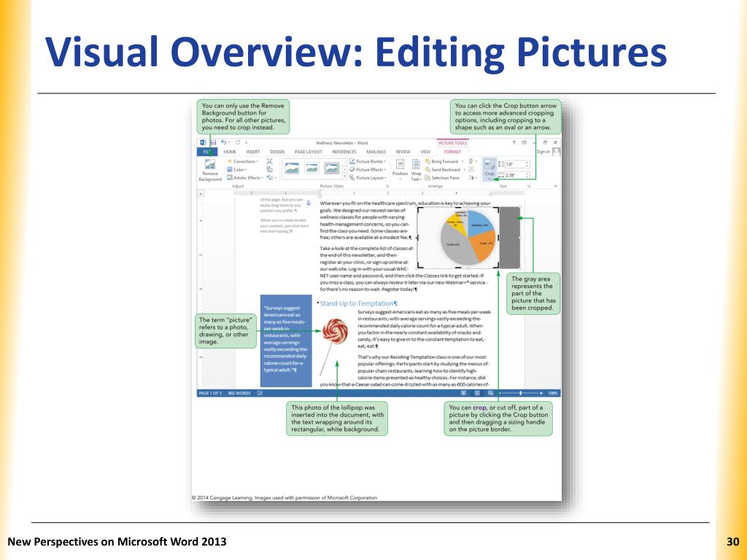Open the Color adjustment menu
The height and width of the screenshot is (560, 747).
pos(237,169)
